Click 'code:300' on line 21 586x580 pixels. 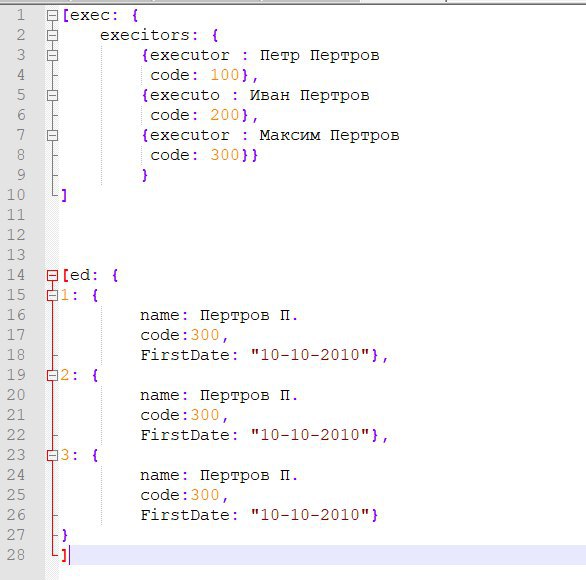(x=179, y=415)
